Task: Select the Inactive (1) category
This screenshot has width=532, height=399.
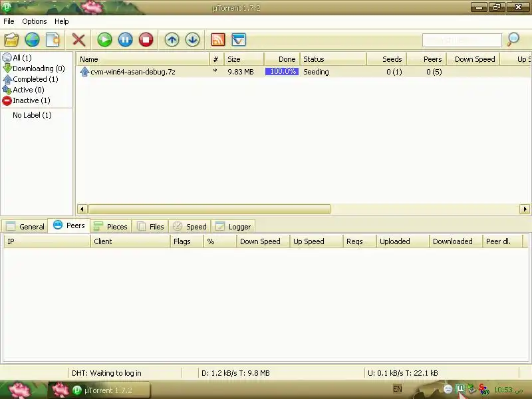Action: click(x=26, y=100)
